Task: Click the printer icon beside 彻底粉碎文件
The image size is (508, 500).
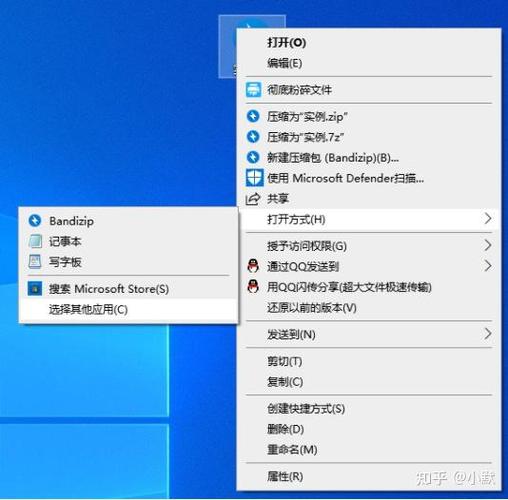Action: pos(253,90)
